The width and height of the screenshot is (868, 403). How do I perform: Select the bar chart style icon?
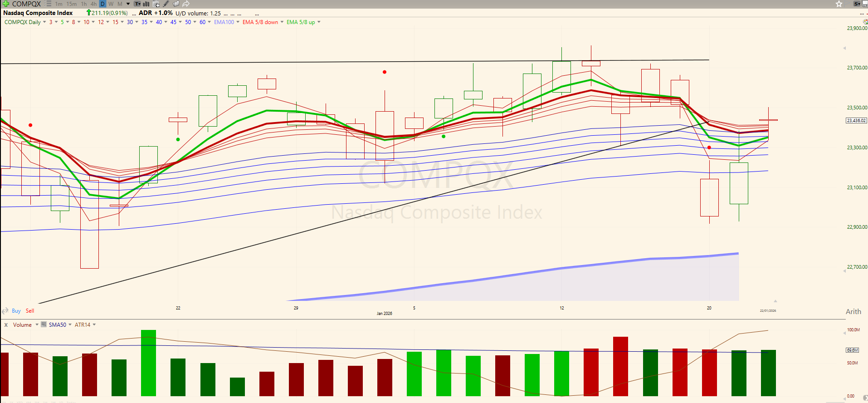click(x=146, y=4)
